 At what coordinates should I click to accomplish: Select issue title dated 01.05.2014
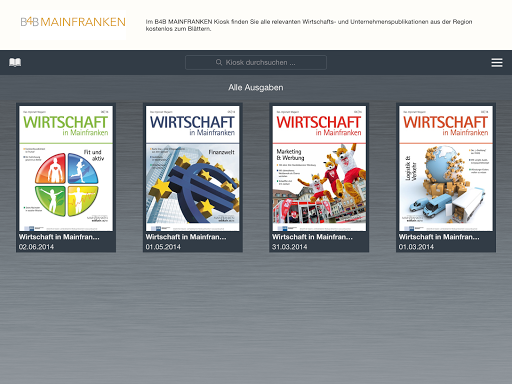click(186, 237)
